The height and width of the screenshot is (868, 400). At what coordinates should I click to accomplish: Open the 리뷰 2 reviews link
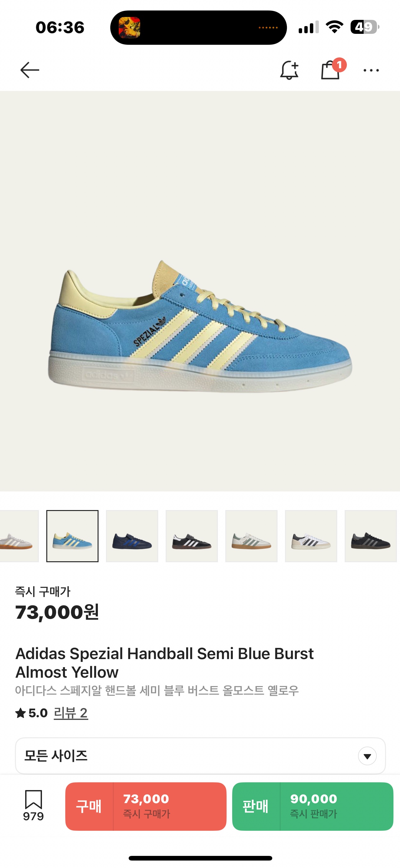[x=71, y=713]
